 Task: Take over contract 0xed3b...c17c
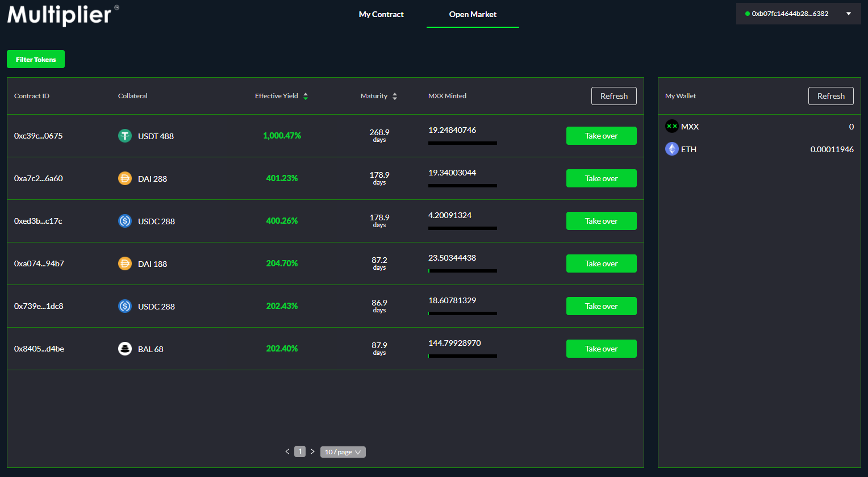[x=602, y=221]
